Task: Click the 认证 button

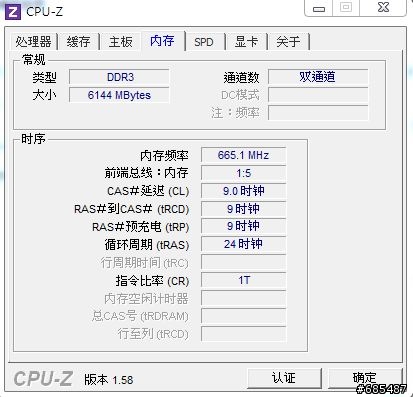Action: 284,378
